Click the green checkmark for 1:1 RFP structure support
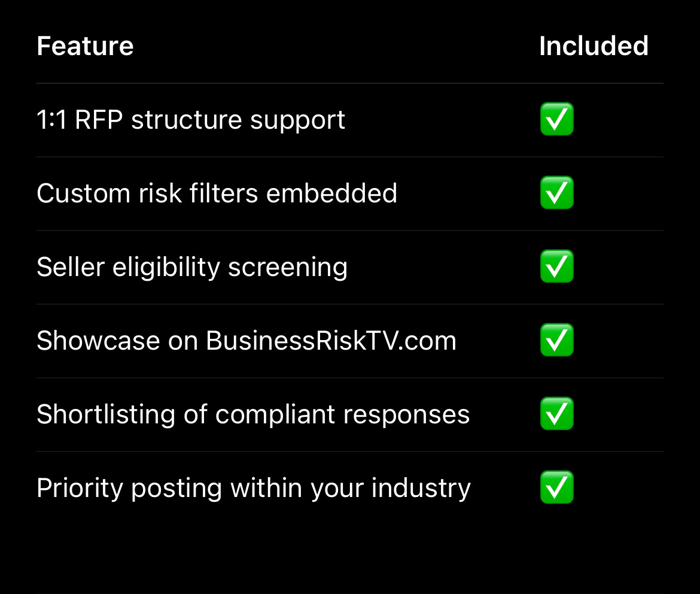The height and width of the screenshot is (594, 700). pyautogui.click(x=556, y=119)
